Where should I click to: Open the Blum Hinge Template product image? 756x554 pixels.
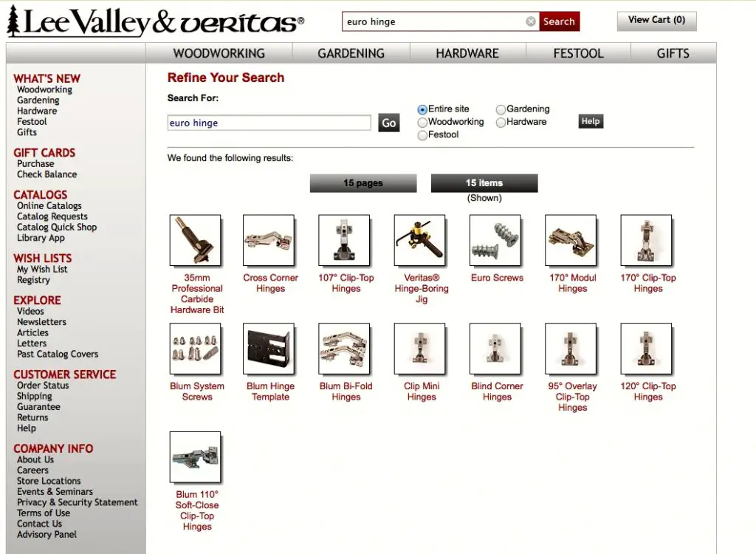(269, 349)
